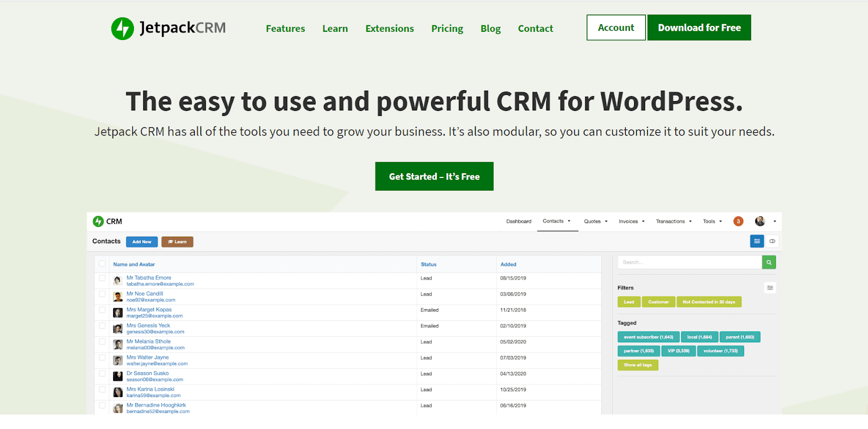This screenshot has height=429, width=868.
Task: Open the Blog nav link
Action: pos(490,29)
